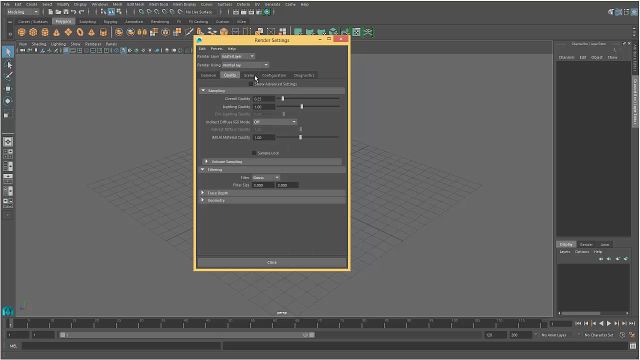Select the Paint Selection tool in the toolbox
Viewport: 640px width, 360px height.
tap(8, 76)
